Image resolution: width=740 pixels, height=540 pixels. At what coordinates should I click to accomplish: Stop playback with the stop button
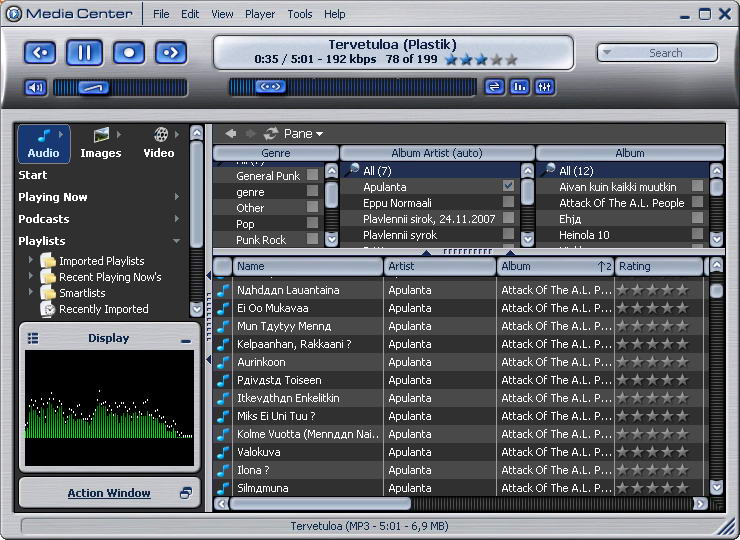click(129, 52)
